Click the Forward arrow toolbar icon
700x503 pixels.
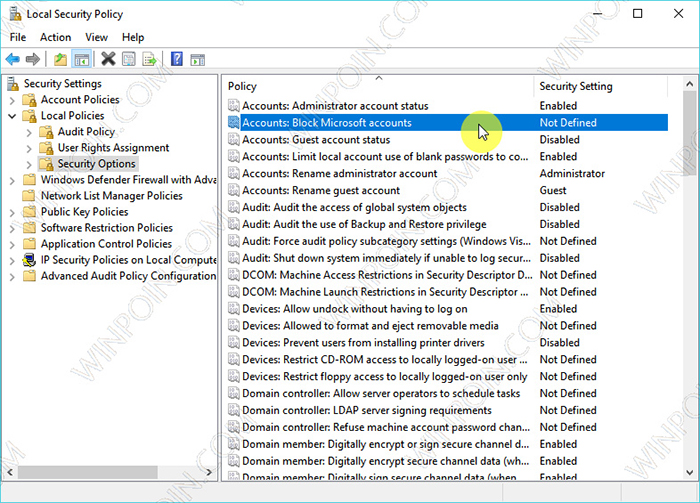click(33, 59)
